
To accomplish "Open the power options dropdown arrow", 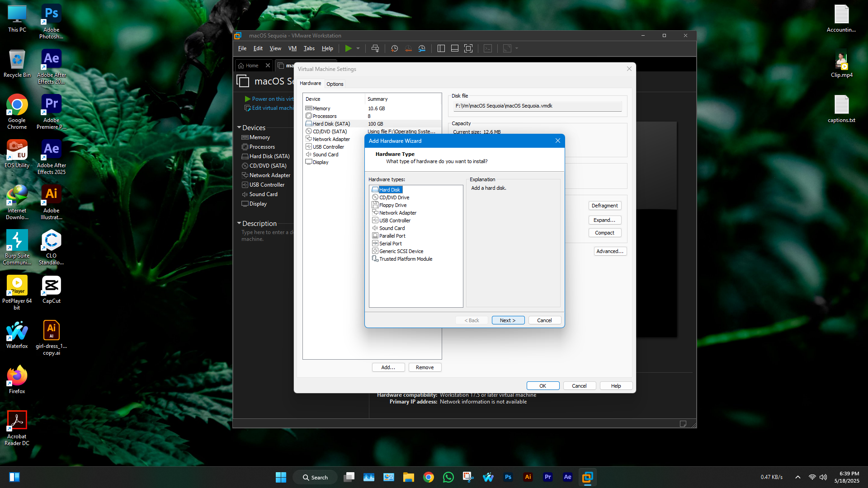I will click(x=358, y=48).
